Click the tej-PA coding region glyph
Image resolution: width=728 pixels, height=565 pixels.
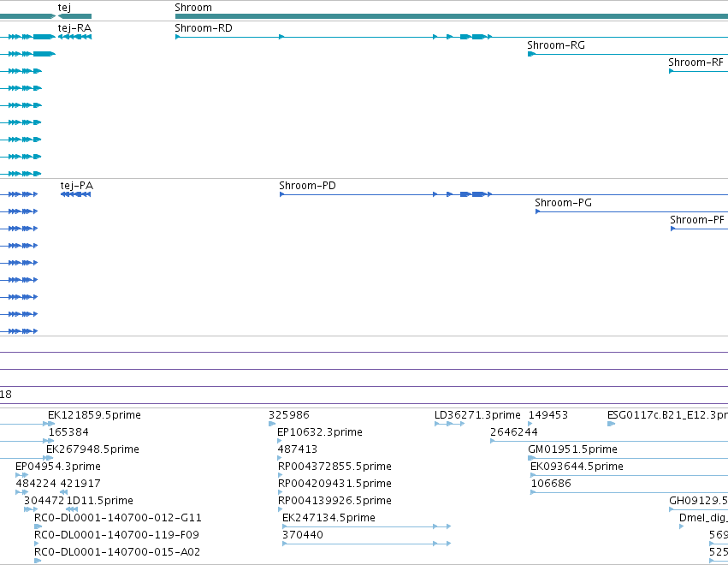point(75,194)
